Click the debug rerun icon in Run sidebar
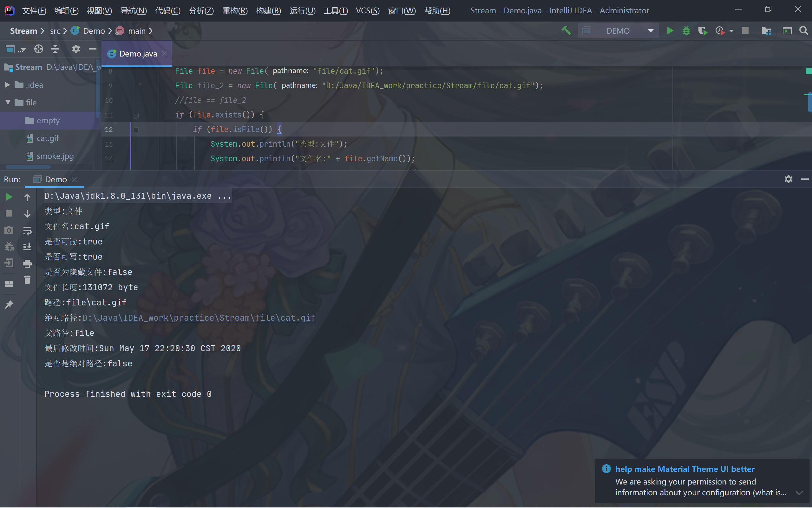Screen dimensions: 812x508 (x=9, y=247)
